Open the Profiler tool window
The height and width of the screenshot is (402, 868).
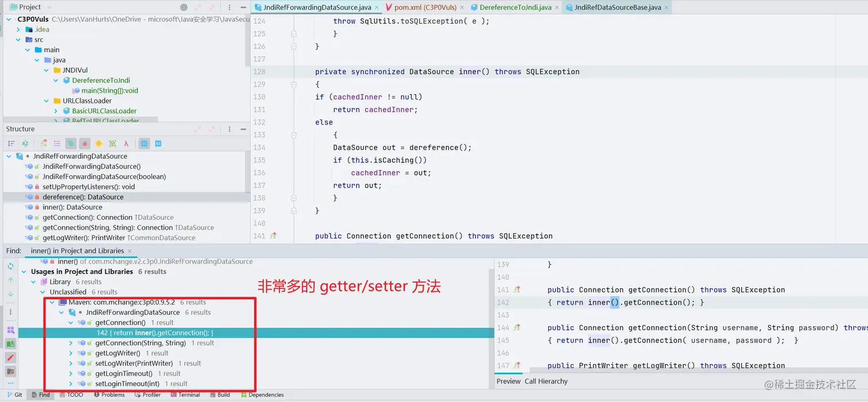(x=148, y=395)
